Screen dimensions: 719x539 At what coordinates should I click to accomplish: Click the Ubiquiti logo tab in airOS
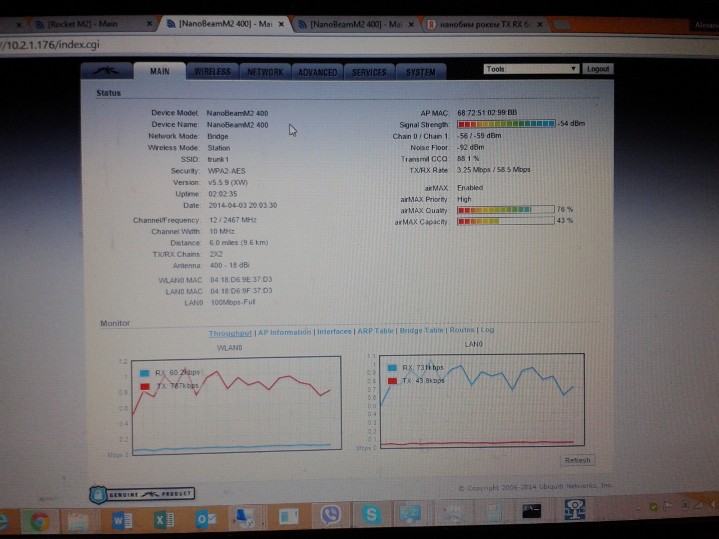107,71
